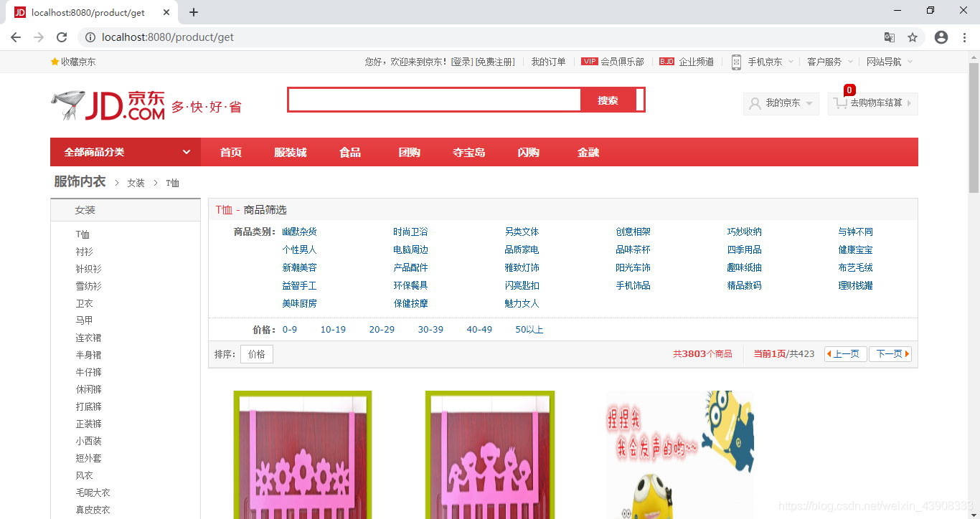Select category 电脑周边
Image resolution: width=980 pixels, height=519 pixels.
click(x=410, y=249)
